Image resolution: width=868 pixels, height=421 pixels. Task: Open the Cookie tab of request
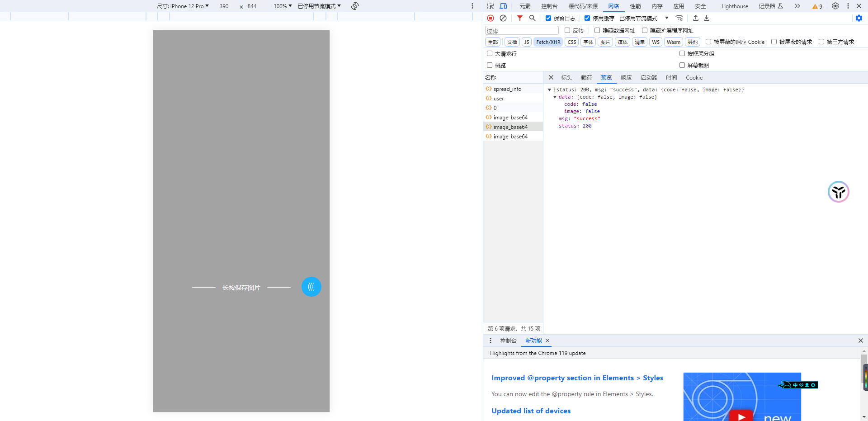click(694, 77)
